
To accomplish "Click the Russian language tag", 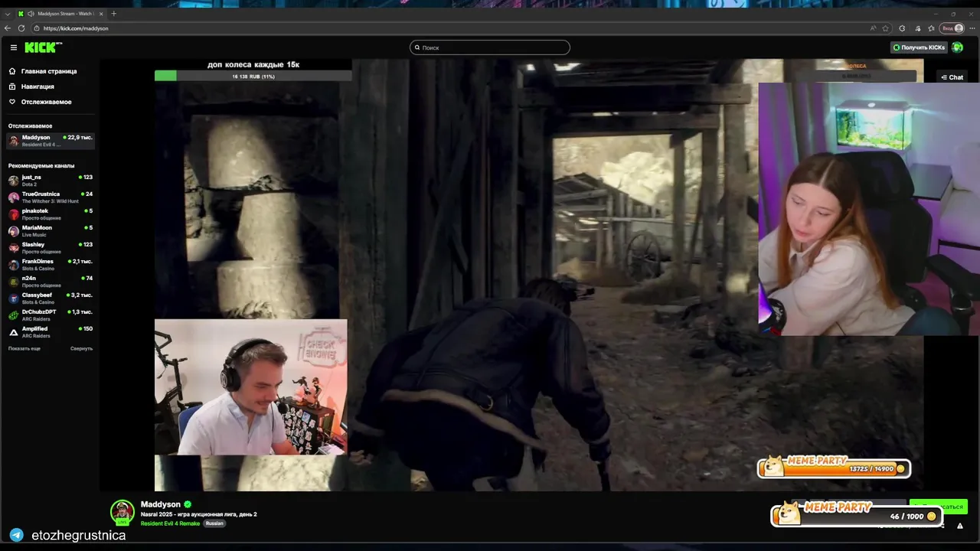I will point(214,523).
